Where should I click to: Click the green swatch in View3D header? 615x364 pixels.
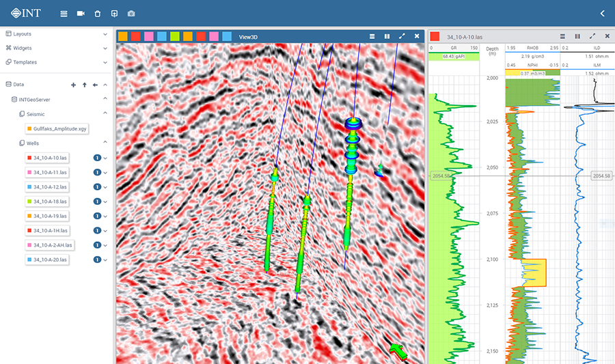[174, 36]
